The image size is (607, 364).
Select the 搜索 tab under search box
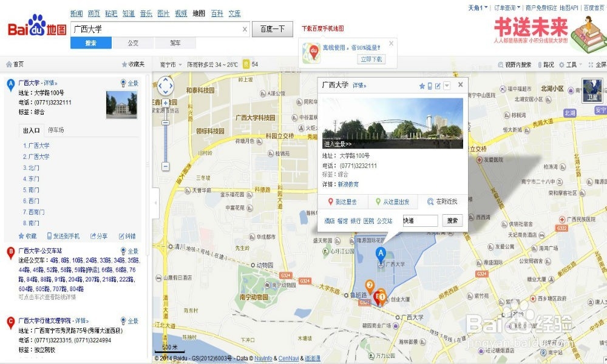coord(91,43)
